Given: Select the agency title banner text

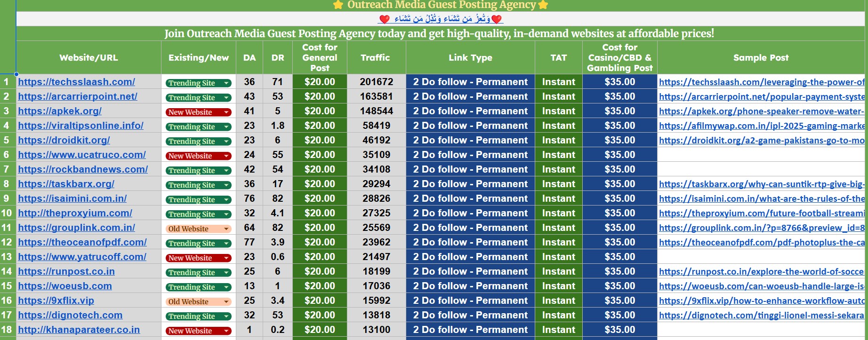Looking at the screenshot, I should tap(441, 5).
